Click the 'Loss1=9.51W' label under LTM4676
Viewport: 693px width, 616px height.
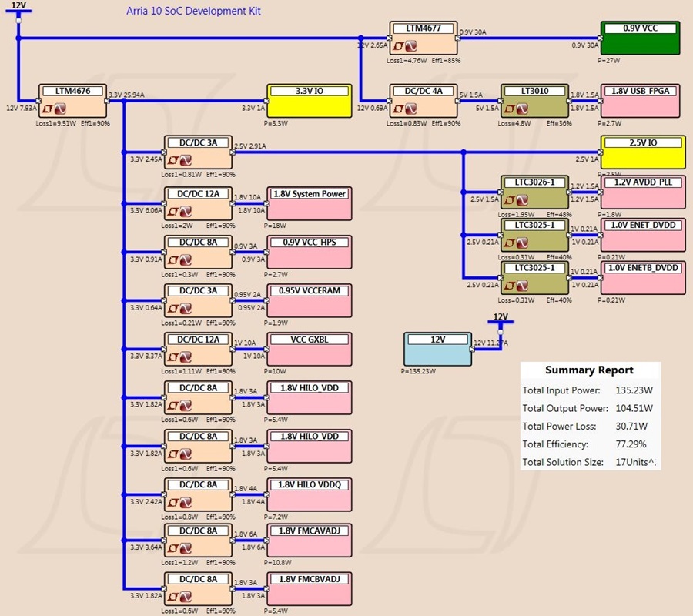pyautogui.click(x=56, y=124)
